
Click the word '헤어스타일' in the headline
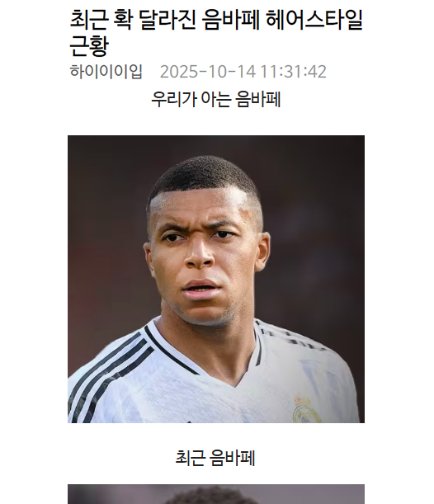(x=314, y=20)
